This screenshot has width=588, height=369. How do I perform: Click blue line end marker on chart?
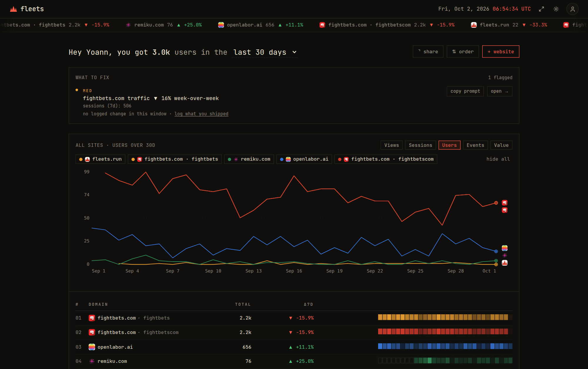pyautogui.click(x=496, y=251)
